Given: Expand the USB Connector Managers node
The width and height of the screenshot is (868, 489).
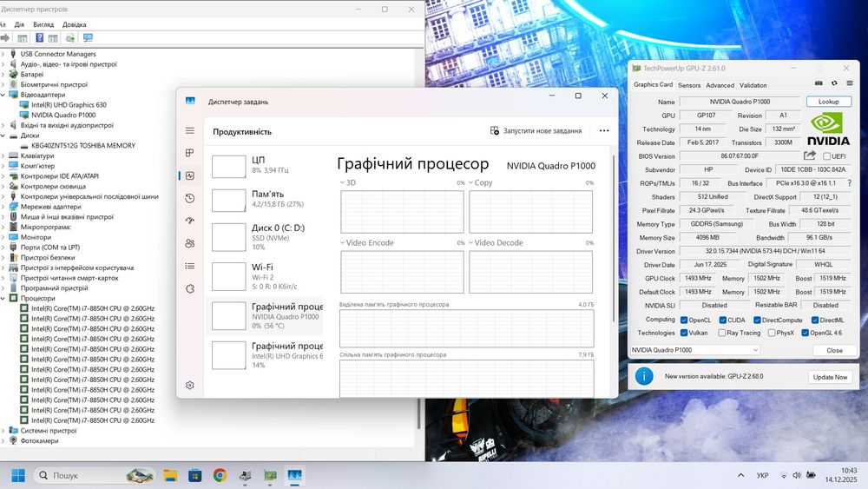Looking at the screenshot, I should coord(3,54).
